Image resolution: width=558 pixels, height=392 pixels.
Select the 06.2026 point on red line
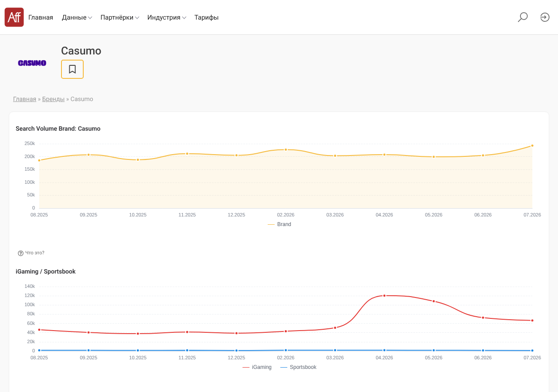pyautogui.click(x=483, y=318)
